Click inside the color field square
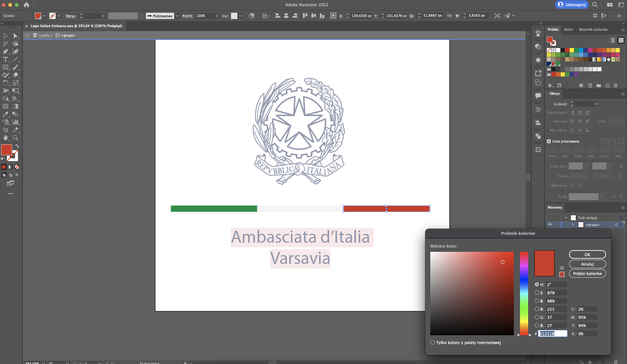627x364 pixels. (x=472, y=293)
